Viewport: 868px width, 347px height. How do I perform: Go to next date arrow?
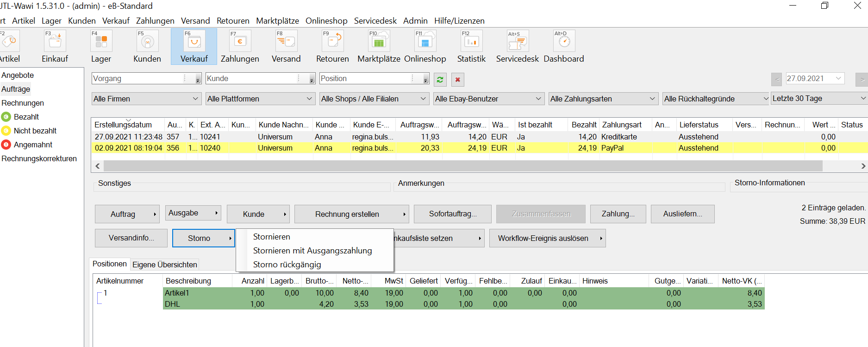pyautogui.click(x=862, y=79)
